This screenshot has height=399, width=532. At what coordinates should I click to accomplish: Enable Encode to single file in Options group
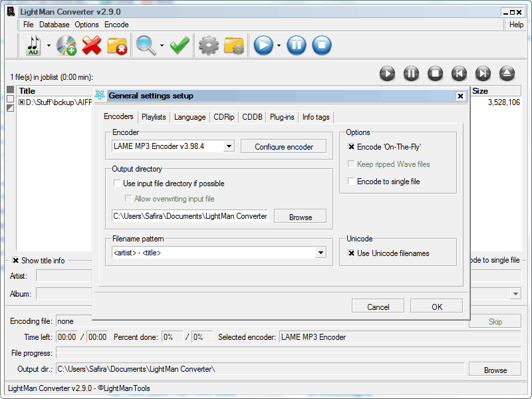pyautogui.click(x=352, y=182)
